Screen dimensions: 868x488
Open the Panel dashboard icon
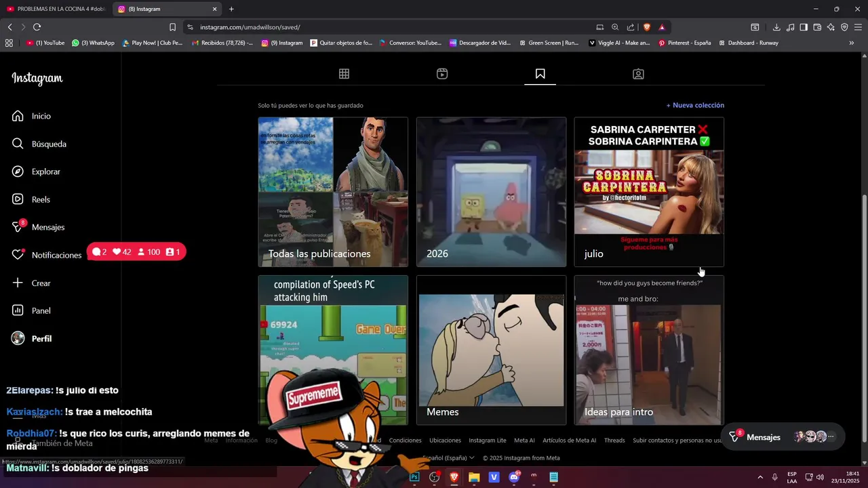[18, 310]
